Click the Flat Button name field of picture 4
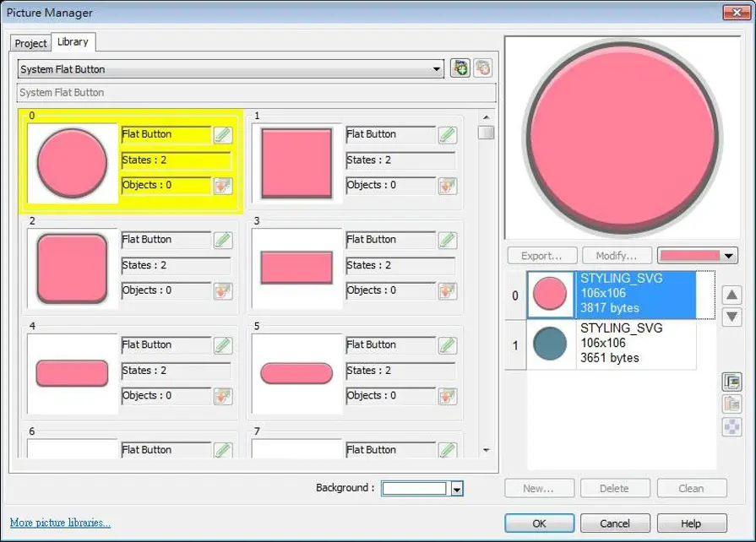Screen dimensions: 756x542 pyautogui.click(x=166, y=345)
